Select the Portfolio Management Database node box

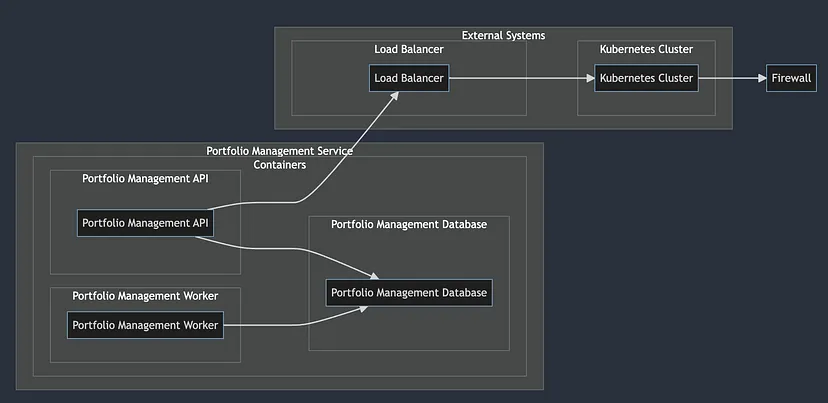(x=409, y=293)
